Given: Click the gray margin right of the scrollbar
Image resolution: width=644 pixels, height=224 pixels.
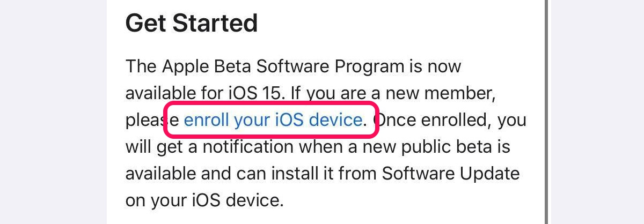Looking at the screenshot, I should [597, 112].
